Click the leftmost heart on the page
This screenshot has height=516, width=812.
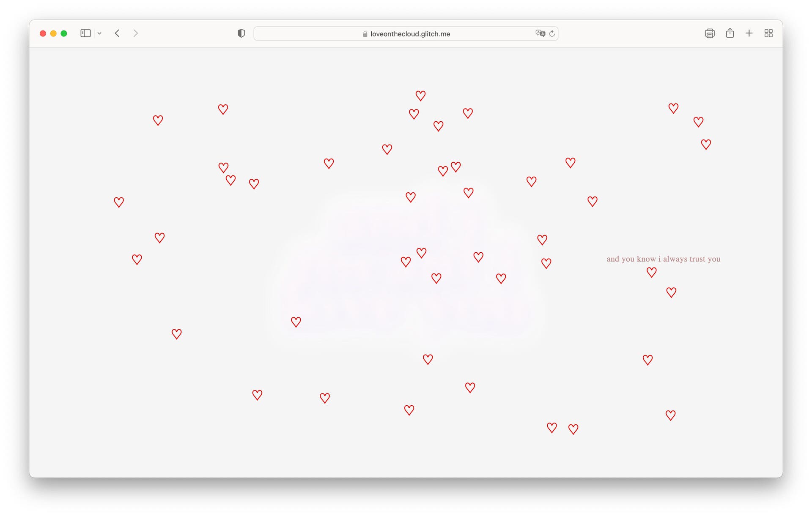(x=119, y=202)
